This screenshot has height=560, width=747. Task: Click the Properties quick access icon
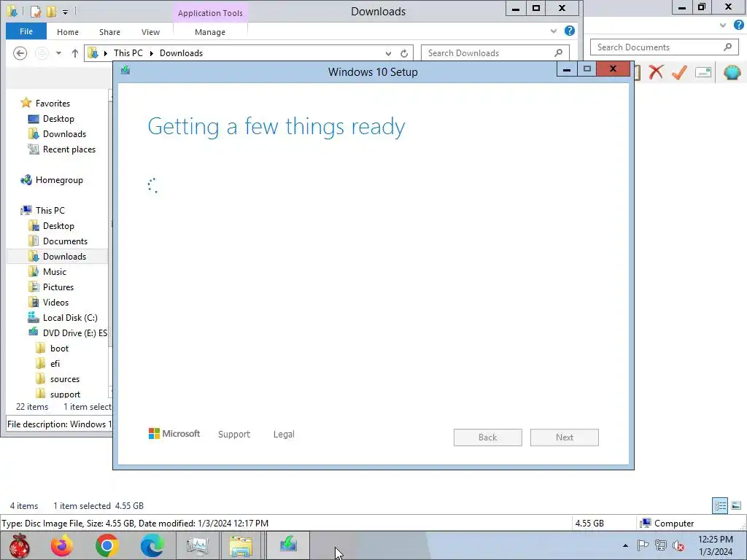(x=36, y=12)
